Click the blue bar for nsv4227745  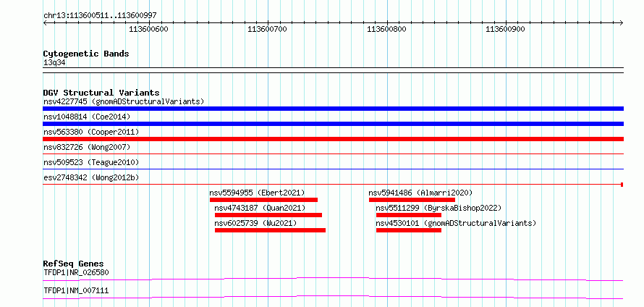point(333,109)
